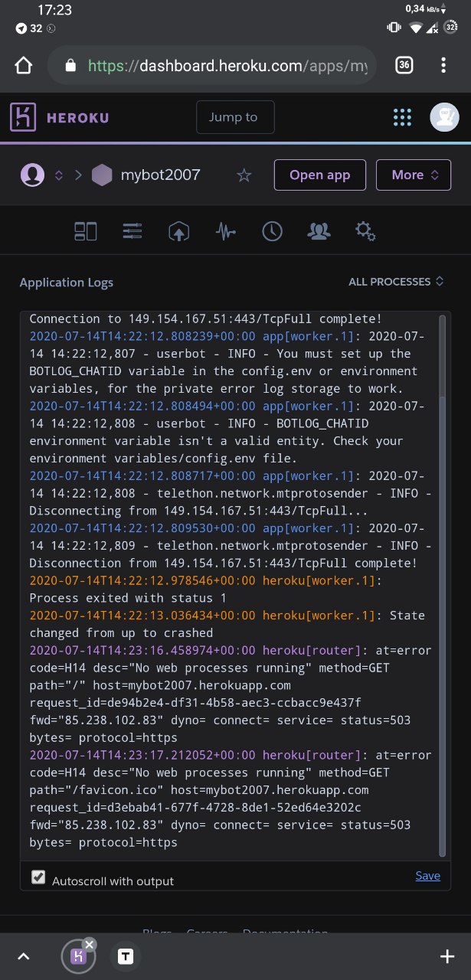471x980 pixels.
Task: Click the log panel vertical scrollbar
Action: pyautogui.click(x=442, y=586)
